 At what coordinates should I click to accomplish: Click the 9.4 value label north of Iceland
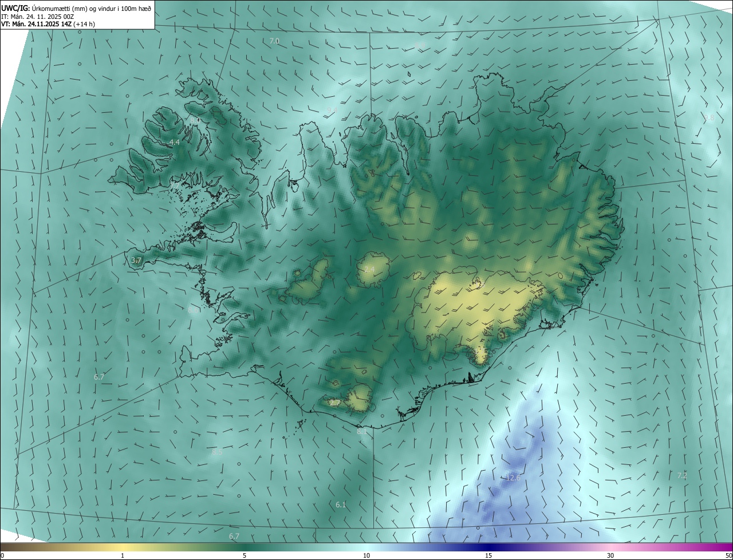[x=332, y=109]
